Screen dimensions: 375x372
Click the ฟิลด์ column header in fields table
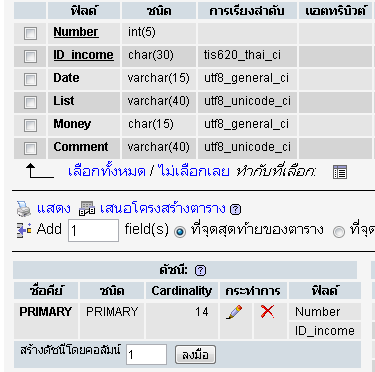[x=84, y=11]
